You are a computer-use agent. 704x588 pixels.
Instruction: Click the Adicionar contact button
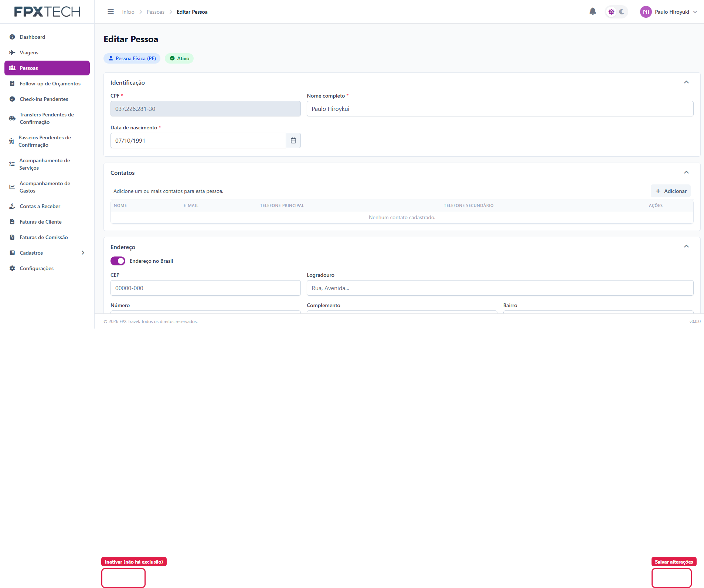pos(670,191)
